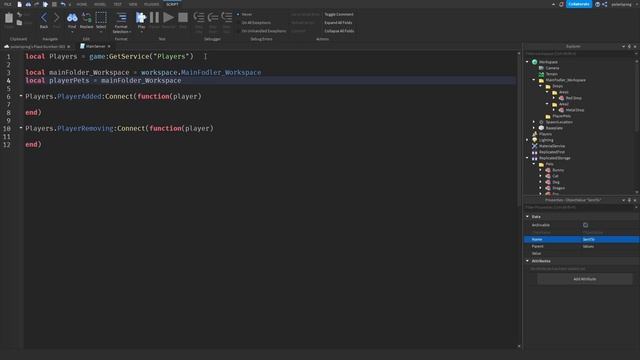This screenshot has height=360, width=640.
Task: Toggle the Archivable checkbox
Action: pyautogui.click(x=585, y=225)
